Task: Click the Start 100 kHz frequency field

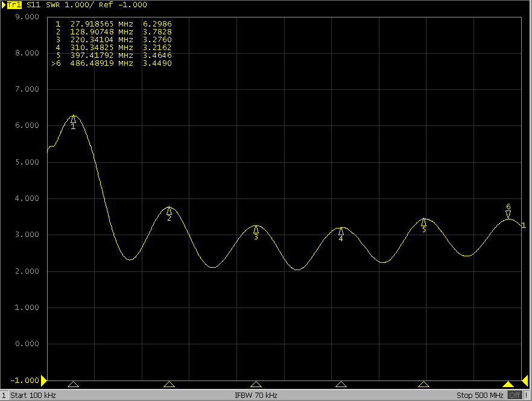Action: pos(33,395)
